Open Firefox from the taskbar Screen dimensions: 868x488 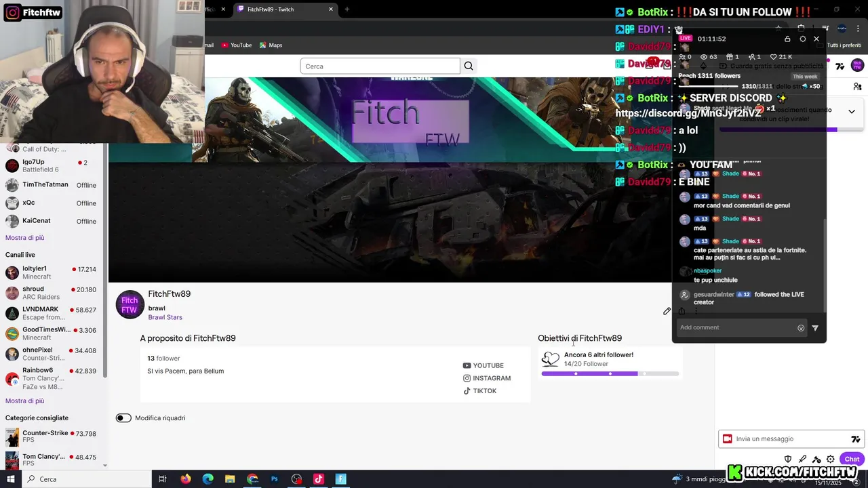186,479
